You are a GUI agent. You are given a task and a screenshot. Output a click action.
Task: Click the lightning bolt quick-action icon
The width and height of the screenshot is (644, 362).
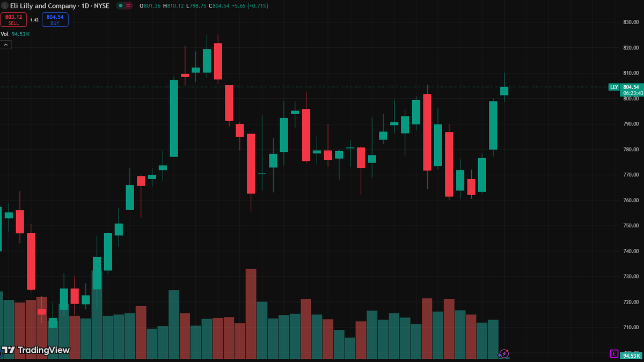(504, 353)
